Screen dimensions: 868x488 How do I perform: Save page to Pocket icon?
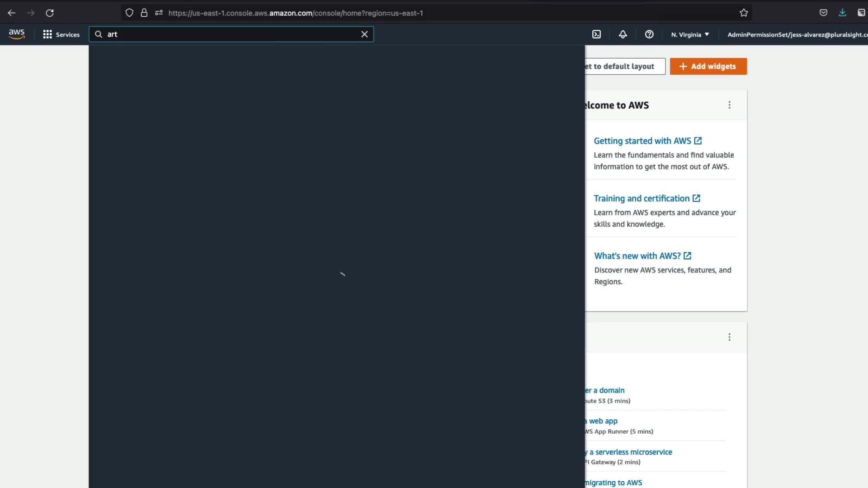tap(823, 13)
